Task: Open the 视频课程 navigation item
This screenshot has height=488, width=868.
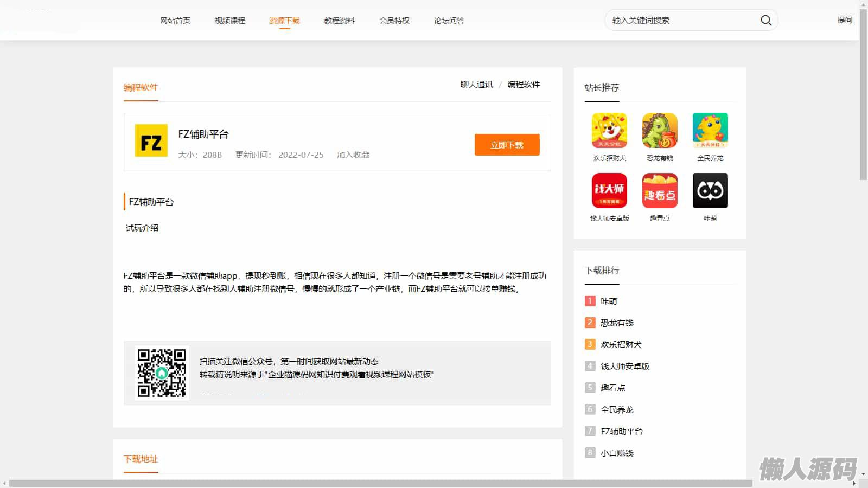Action: coord(230,21)
